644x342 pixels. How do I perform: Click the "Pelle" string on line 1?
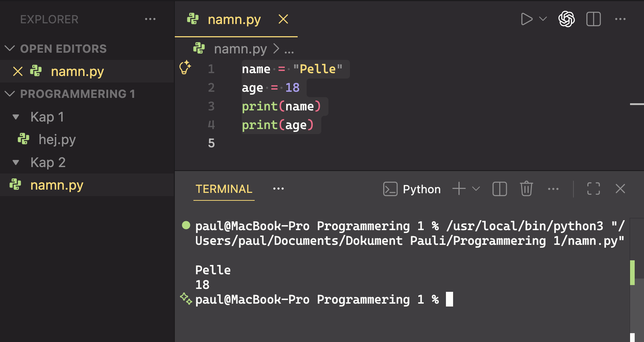pos(318,69)
